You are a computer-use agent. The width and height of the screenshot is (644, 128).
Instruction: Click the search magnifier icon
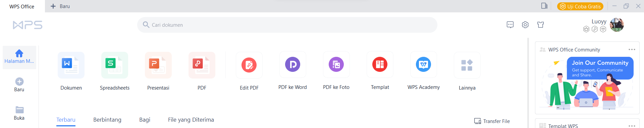146,25
